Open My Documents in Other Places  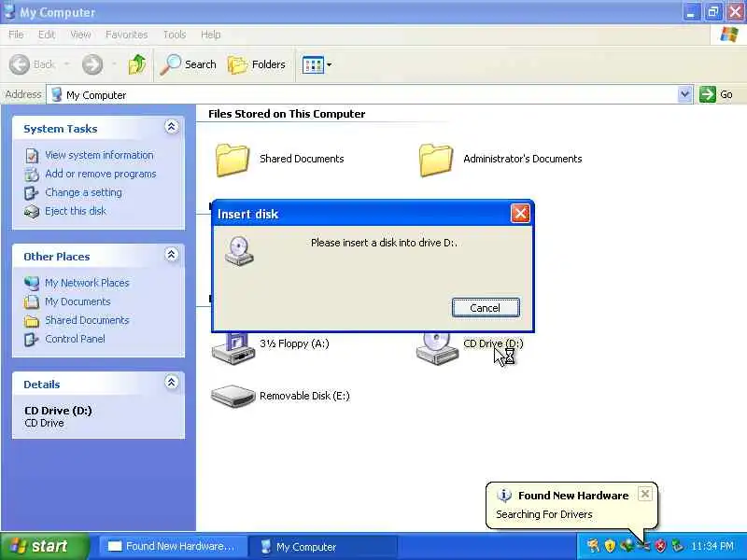click(x=78, y=301)
